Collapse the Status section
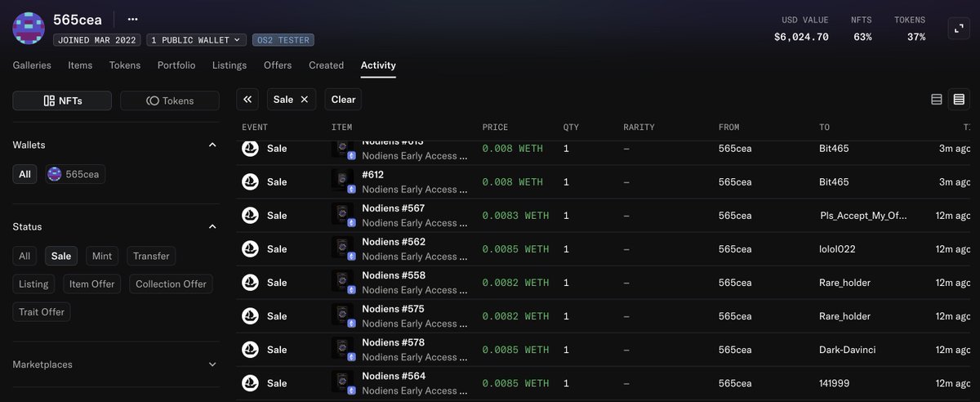The image size is (980, 402). tap(212, 226)
